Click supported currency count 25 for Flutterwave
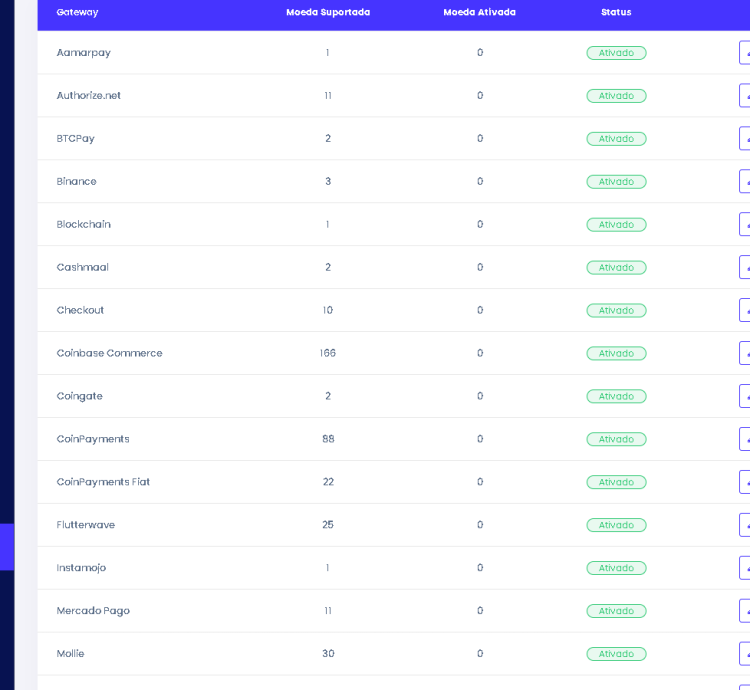The height and width of the screenshot is (690, 750). (x=328, y=525)
